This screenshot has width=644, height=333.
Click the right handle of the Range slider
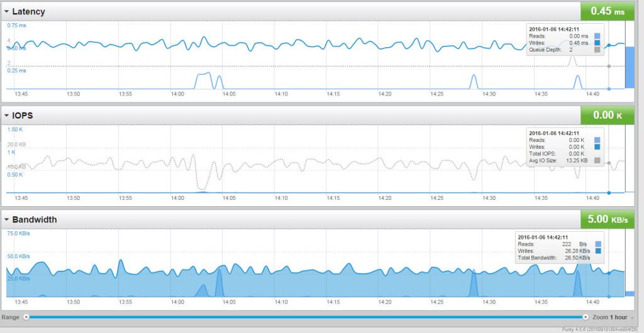pos(586,317)
